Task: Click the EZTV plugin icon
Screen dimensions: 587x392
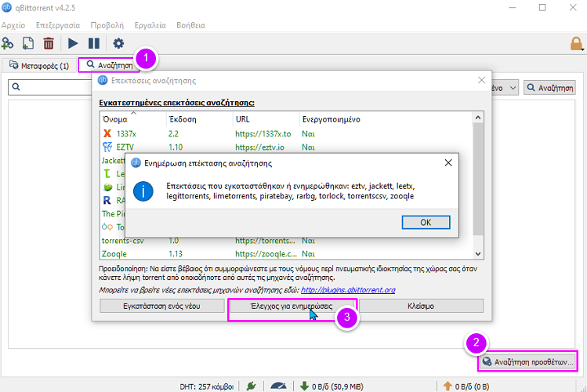Action: point(107,147)
